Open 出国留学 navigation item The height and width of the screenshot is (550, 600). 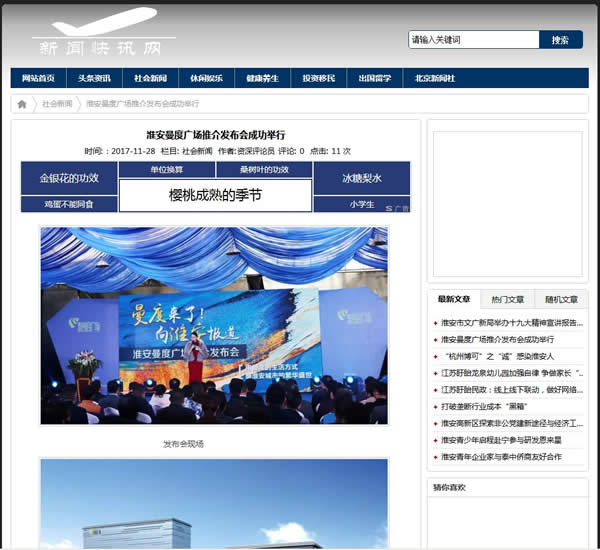(374, 78)
